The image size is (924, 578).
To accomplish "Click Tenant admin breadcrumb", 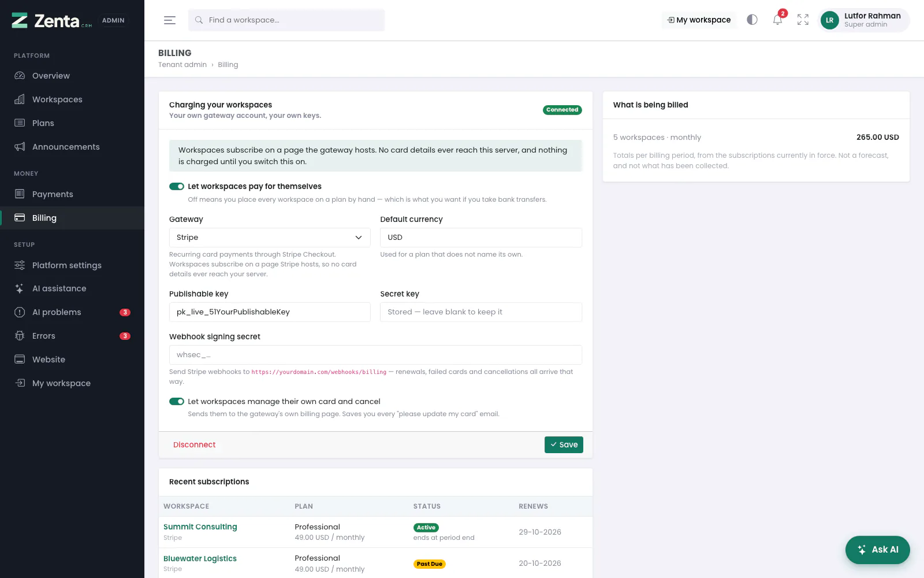I will 182,65.
